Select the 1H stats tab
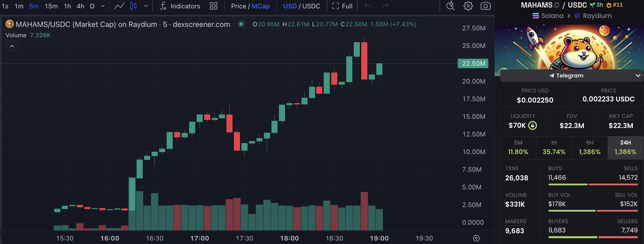644x244 pixels. (554, 148)
